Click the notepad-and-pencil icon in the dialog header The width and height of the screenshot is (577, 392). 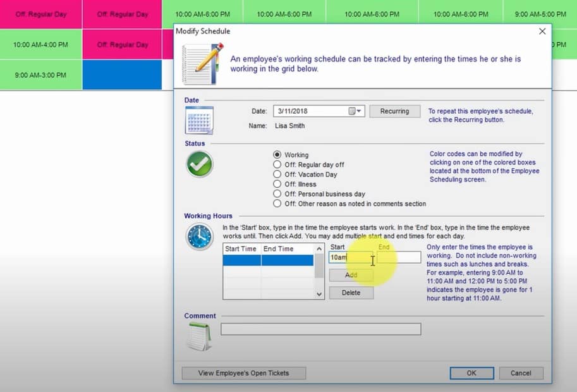(x=203, y=64)
